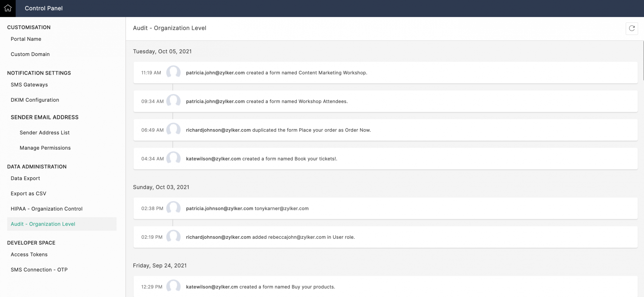Click the 09:34 AM timestamp
Image resolution: width=644 pixels, height=297 pixels.
click(x=152, y=101)
